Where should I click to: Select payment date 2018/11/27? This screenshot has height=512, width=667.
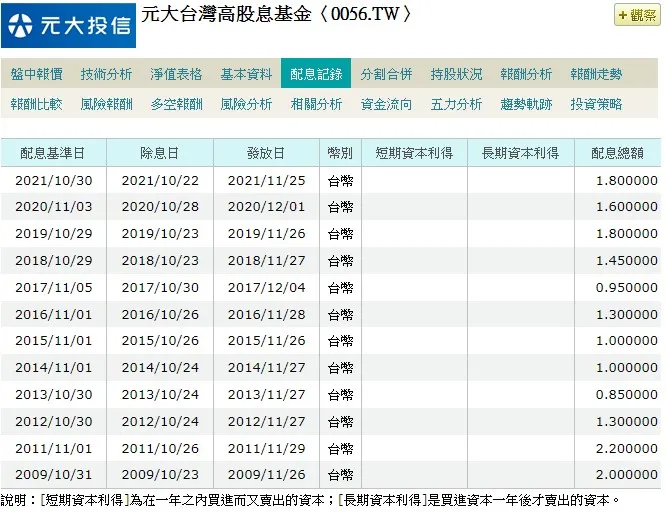point(266,260)
